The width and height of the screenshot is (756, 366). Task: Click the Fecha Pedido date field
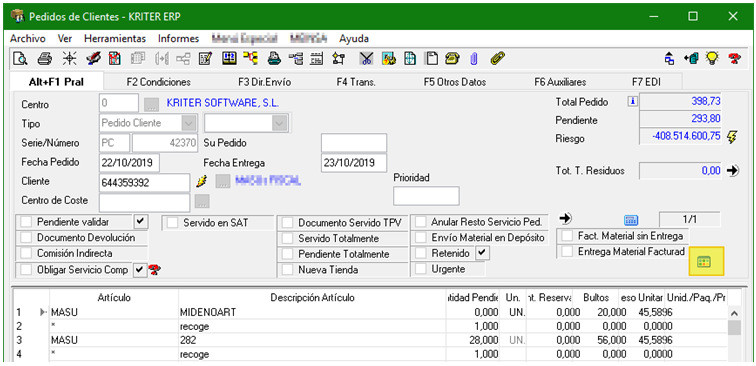tap(129, 163)
